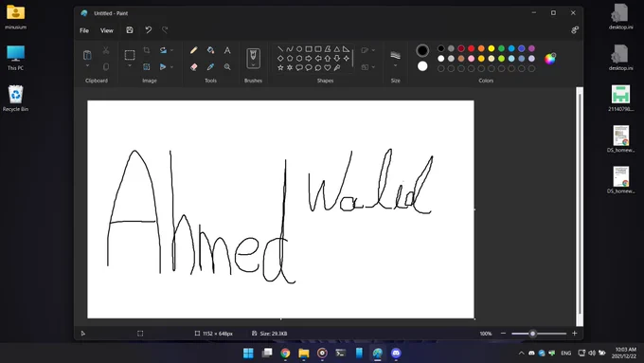Click the Cut scissors icon
The height and width of the screenshot is (363, 644).
coord(105,50)
